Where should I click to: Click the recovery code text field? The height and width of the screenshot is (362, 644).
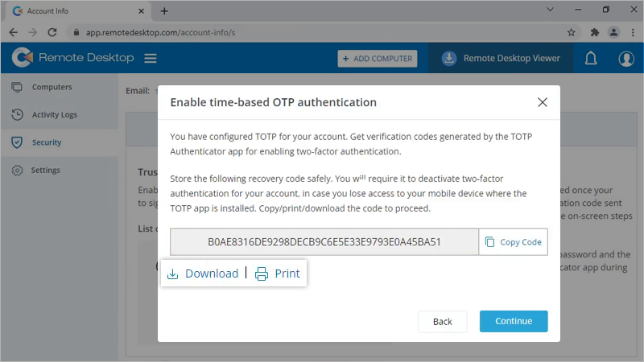(324, 242)
